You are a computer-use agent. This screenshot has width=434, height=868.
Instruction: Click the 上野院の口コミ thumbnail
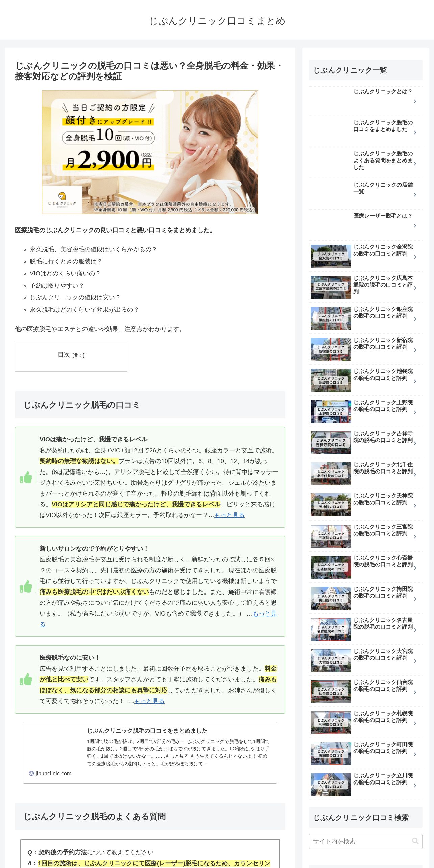point(331,412)
